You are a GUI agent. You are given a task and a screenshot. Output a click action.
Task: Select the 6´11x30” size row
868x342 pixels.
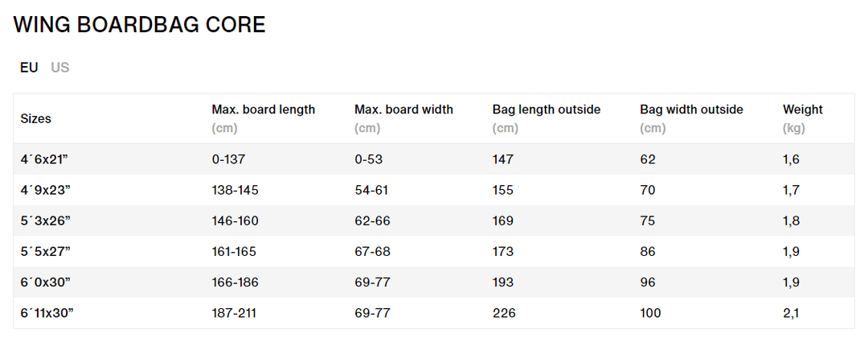[47, 313]
